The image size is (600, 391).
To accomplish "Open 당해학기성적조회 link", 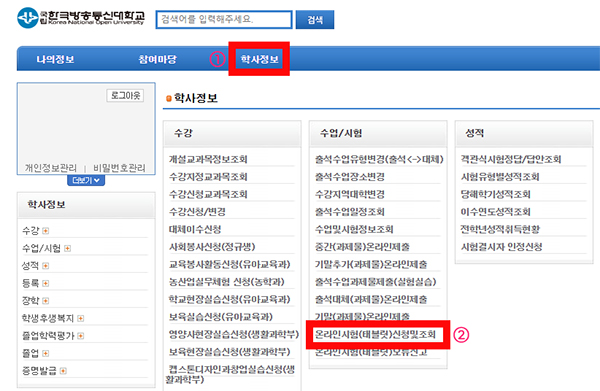I will click(496, 194).
